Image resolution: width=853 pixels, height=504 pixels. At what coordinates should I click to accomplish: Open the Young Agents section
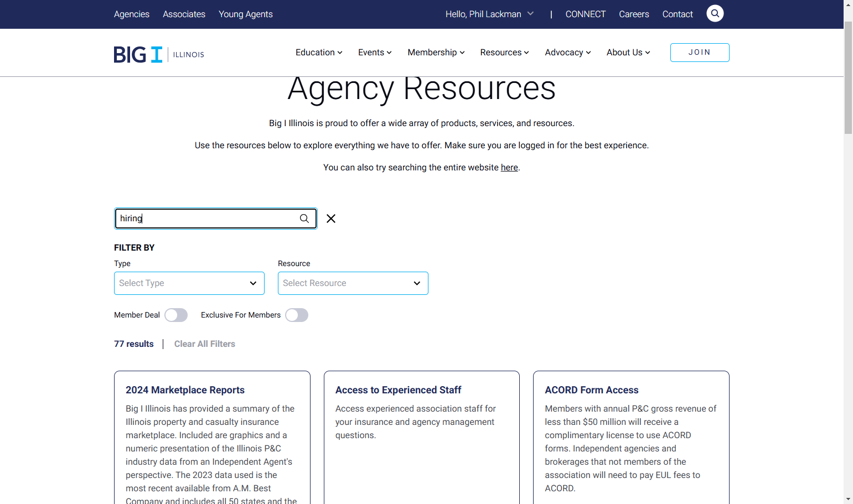[x=246, y=14]
